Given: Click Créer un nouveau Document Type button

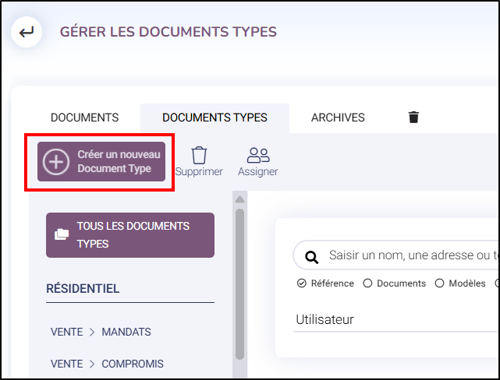Looking at the screenshot, I should pyautogui.click(x=101, y=162).
